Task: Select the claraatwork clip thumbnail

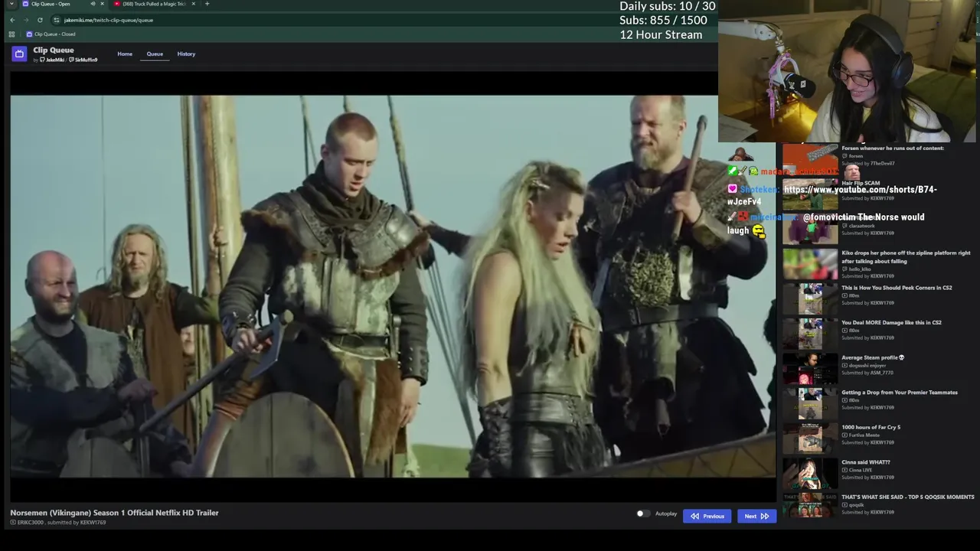Action: pyautogui.click(x=810, y=230)
